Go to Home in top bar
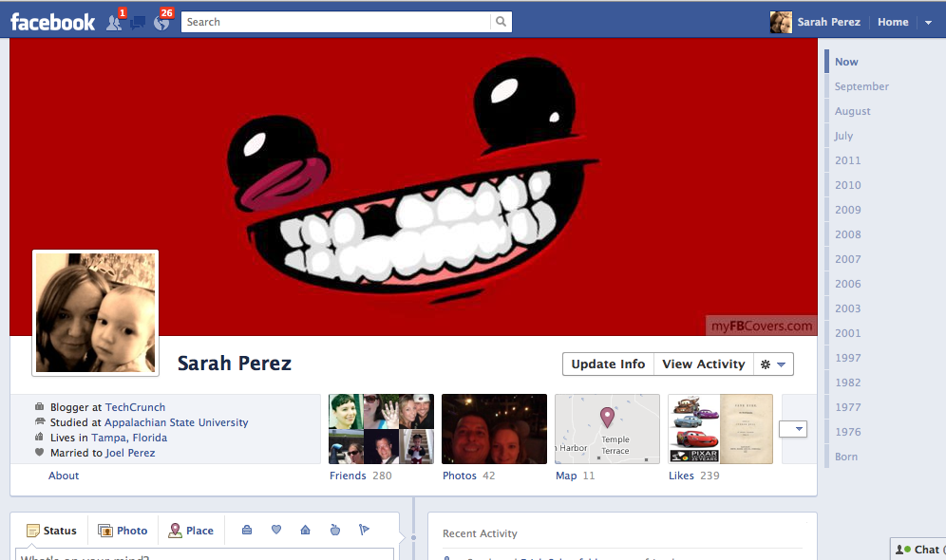The width and height of the screenshot is (946, 560). (x=893, y=22)
